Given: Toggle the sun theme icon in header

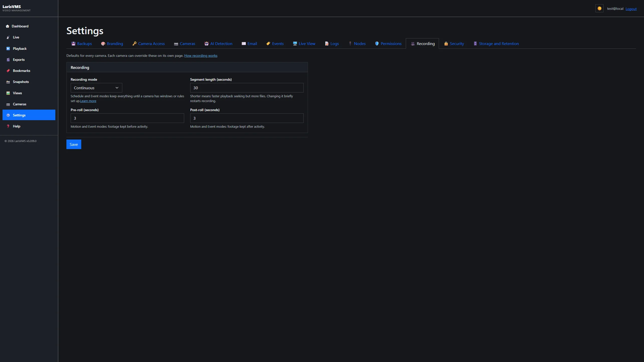Looking at the screenshot, I should coord(599,9).
